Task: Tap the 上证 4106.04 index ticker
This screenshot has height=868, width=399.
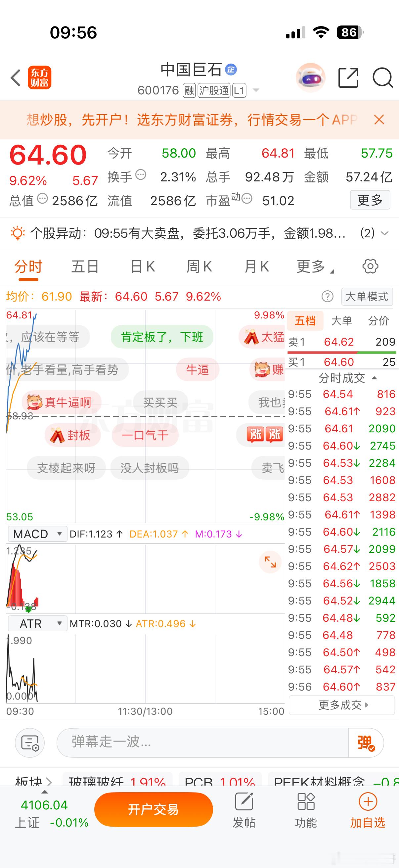Action: click(x=51, y=813)
